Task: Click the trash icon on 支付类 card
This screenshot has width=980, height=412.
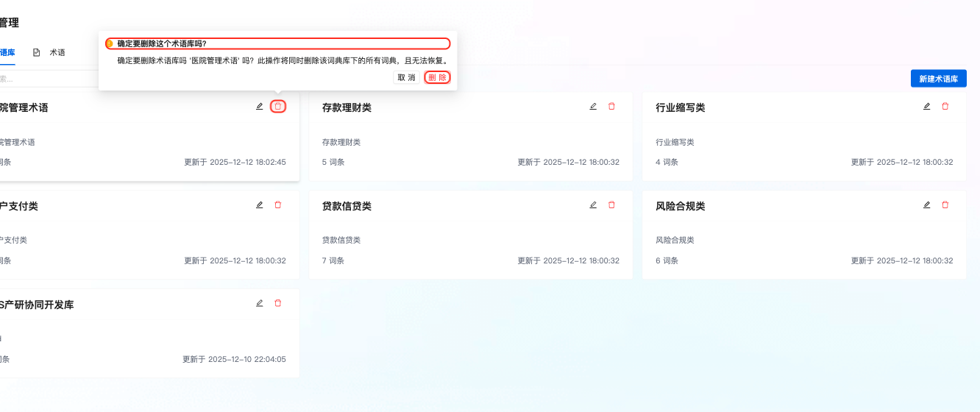Action: pos(278,205)
